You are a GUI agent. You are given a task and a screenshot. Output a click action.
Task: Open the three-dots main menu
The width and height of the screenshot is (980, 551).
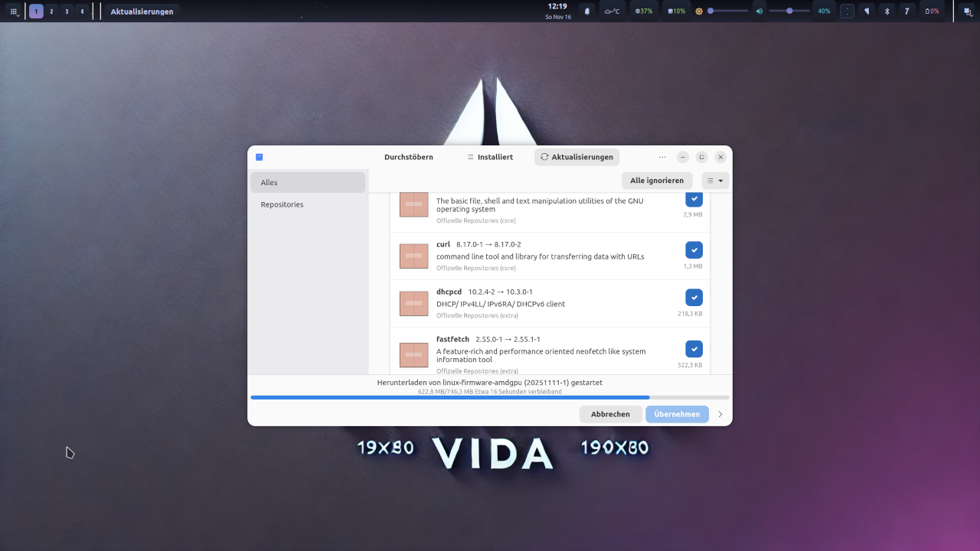tap(662, 157)
